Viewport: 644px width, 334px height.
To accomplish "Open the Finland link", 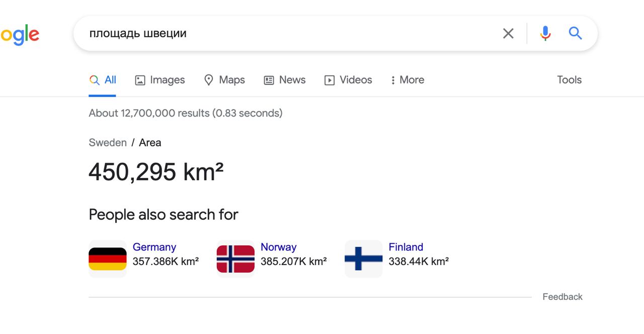I will (406, 247).
